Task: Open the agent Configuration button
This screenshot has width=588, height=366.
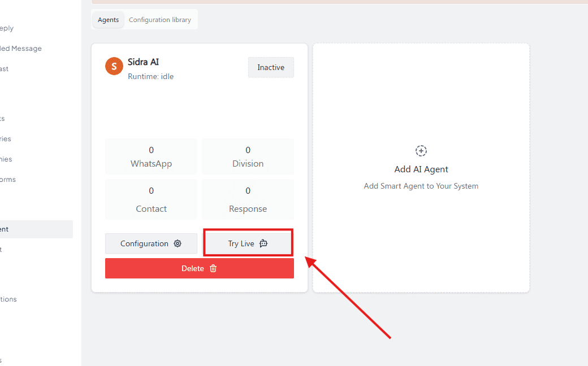Action: (x=151, y=243)
